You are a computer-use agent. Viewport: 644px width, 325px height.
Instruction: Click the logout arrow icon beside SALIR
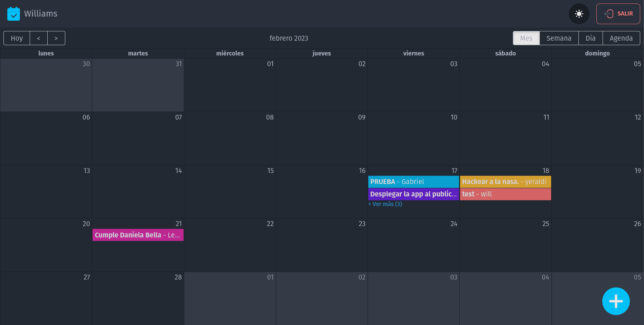608,14
